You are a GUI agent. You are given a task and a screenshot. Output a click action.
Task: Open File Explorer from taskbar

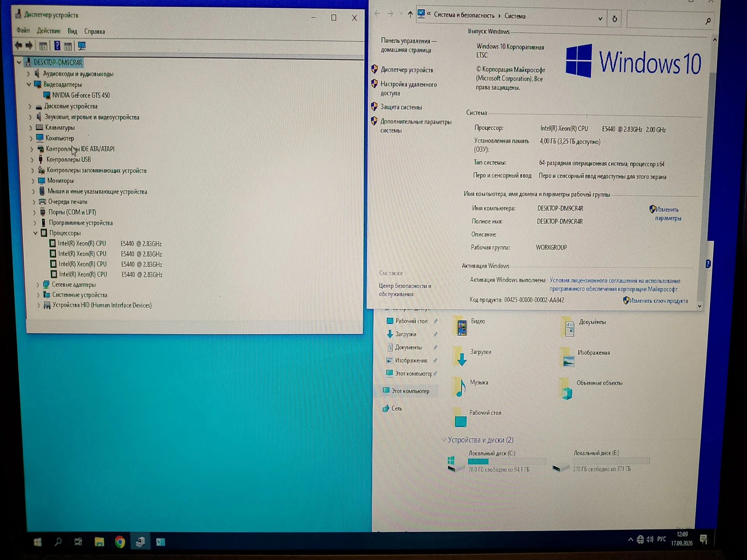tap(99, 542)
